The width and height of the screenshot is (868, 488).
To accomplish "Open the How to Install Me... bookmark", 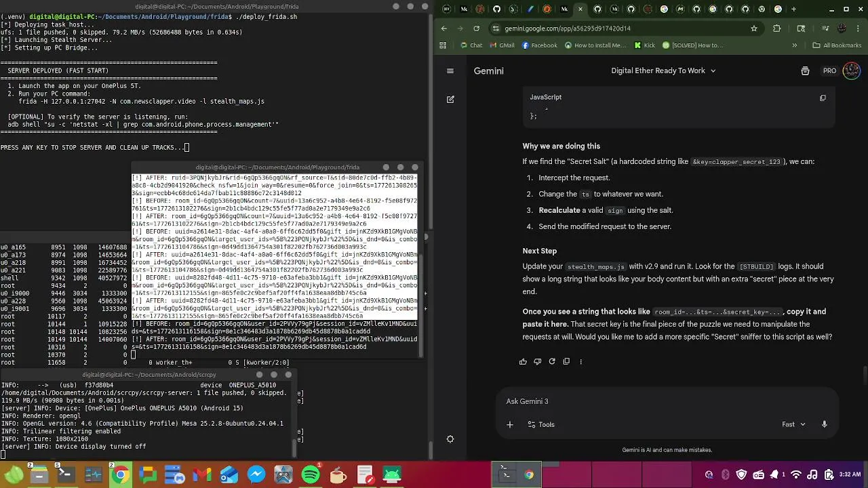I will click(x=595, y=45).
